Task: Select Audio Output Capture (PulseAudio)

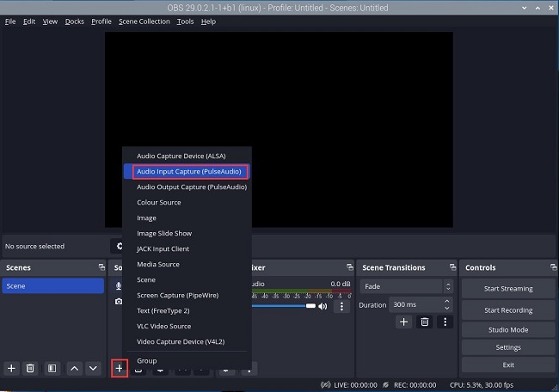Action: pyautogui.click(x=187, y=187)
